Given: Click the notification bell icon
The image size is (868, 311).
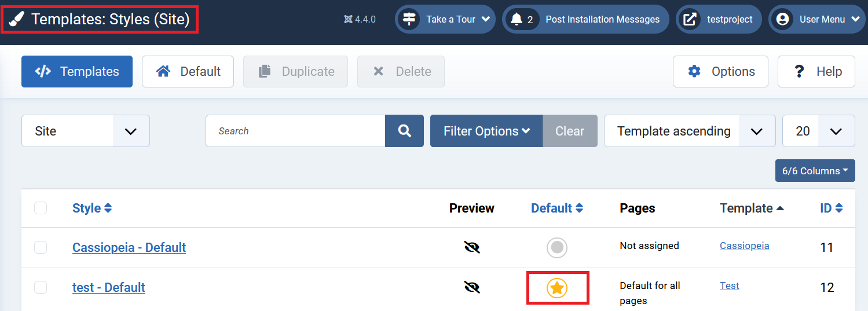Looking at the screenshot, I should [x=516, y=19].
